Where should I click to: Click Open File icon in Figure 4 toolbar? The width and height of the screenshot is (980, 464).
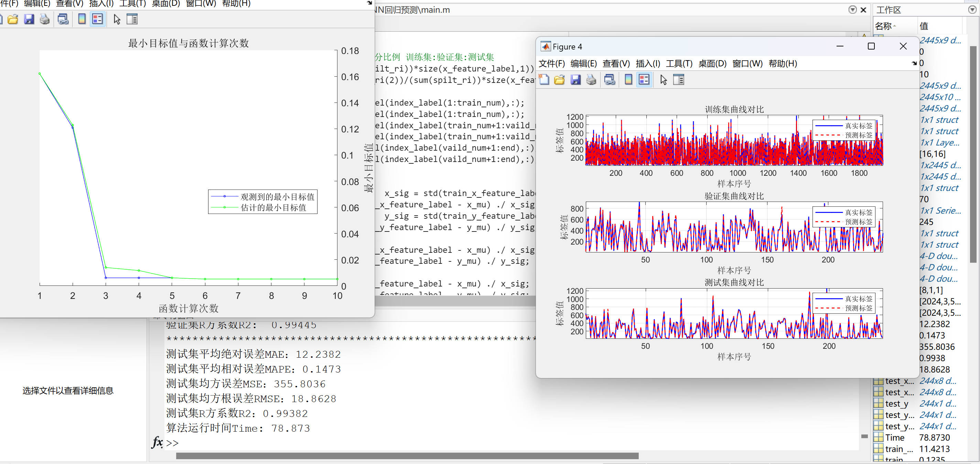coord(559,79)
